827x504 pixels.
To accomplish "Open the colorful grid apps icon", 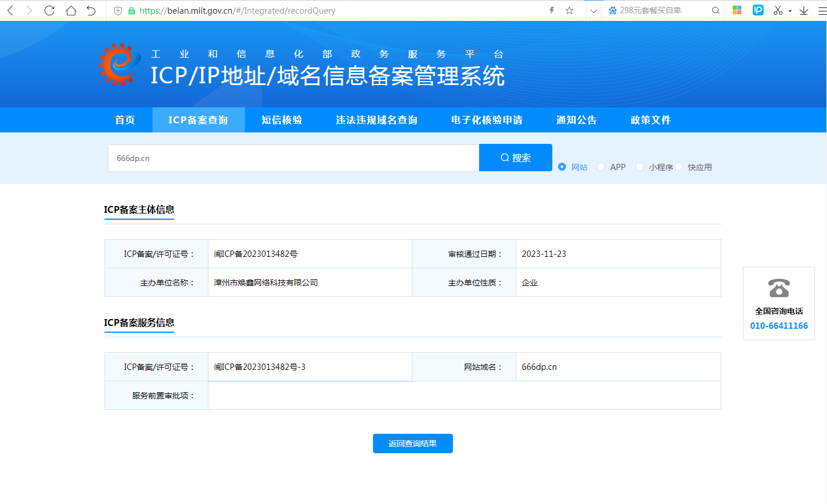I will [737, 10].
